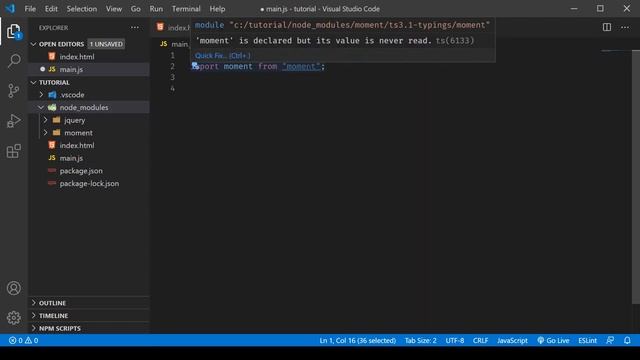Collapse the node_modules folder
This screenshot has height=360, width=640.
[x=41, y=107]
